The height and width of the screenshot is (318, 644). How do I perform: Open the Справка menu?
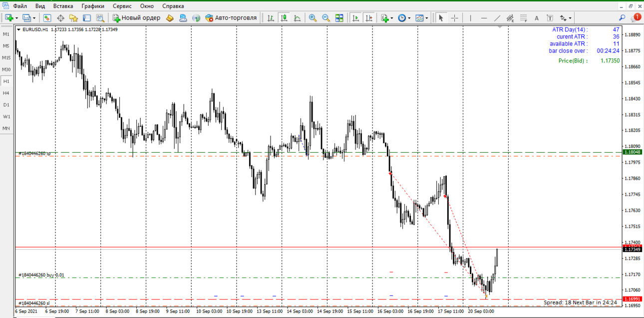point(173,6)
